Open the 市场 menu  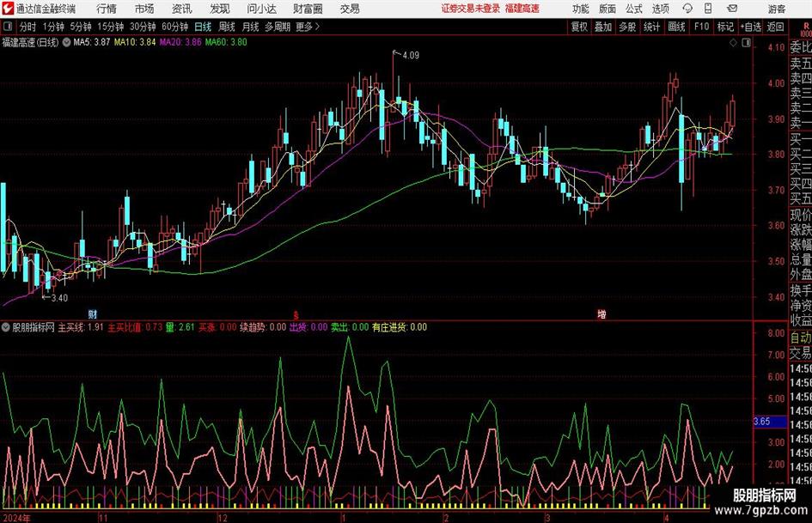[x=144, y=9]
